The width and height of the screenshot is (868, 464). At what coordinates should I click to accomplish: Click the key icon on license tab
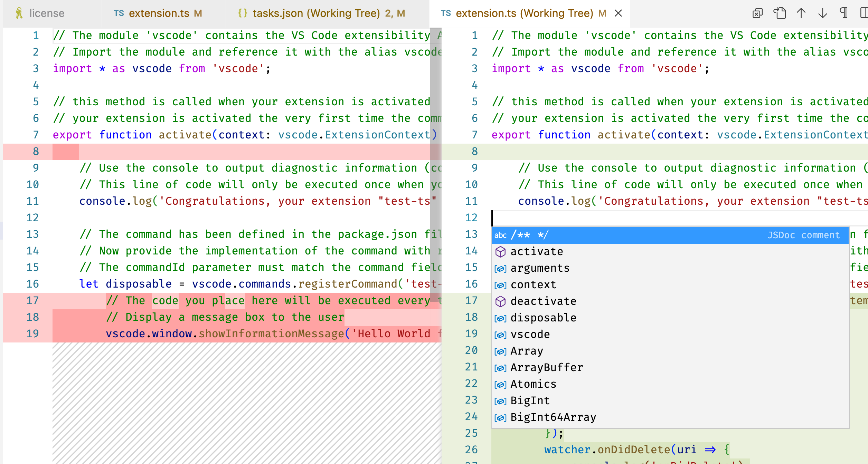pos(20,13)
